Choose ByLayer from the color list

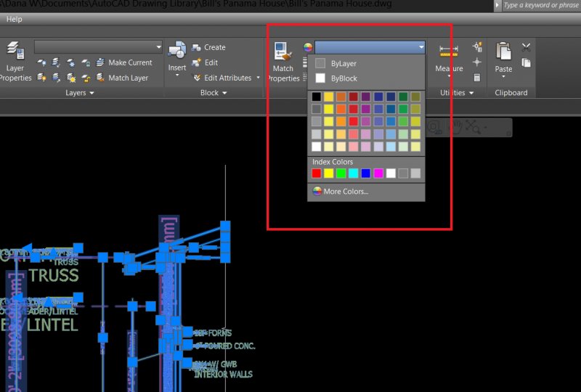(344, 64)
